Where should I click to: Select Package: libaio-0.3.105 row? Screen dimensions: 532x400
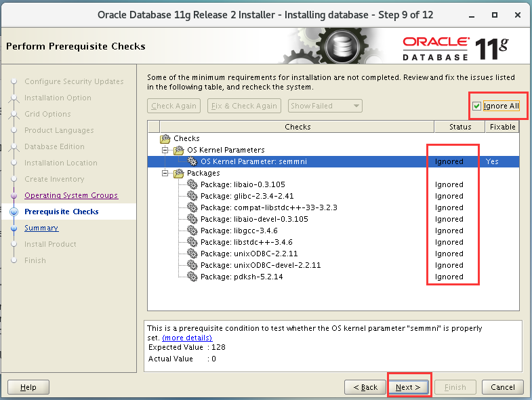pyautogui.click(x=333, y=184)
